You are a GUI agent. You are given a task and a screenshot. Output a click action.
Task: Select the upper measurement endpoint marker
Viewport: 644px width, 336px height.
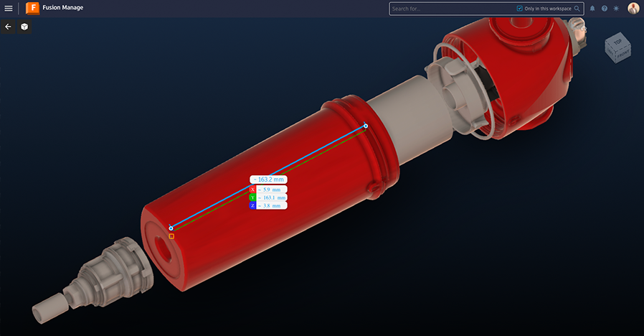[366, 126]
